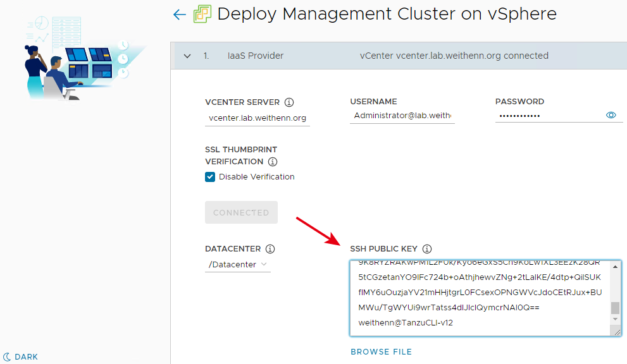Focus the Username input field

click(402, 116)
